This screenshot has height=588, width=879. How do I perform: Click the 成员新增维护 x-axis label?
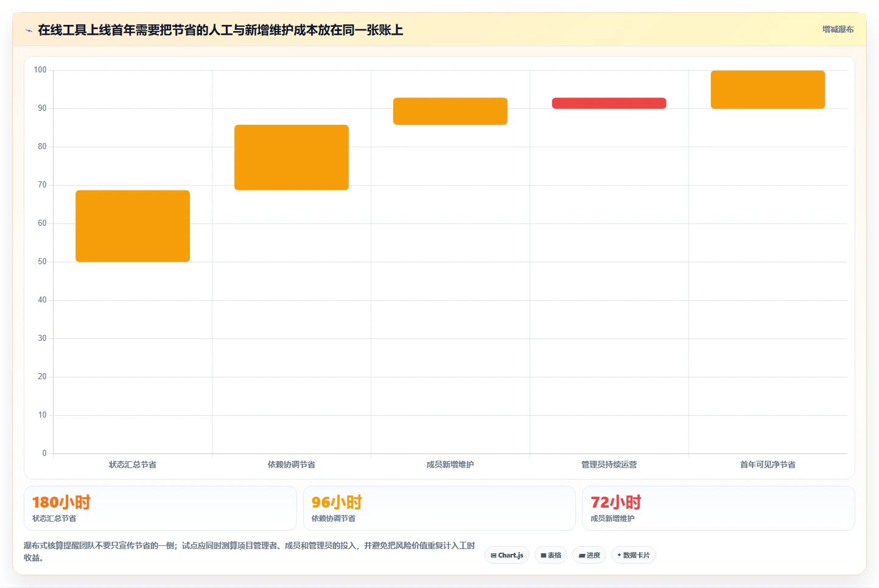click(450, 464)
